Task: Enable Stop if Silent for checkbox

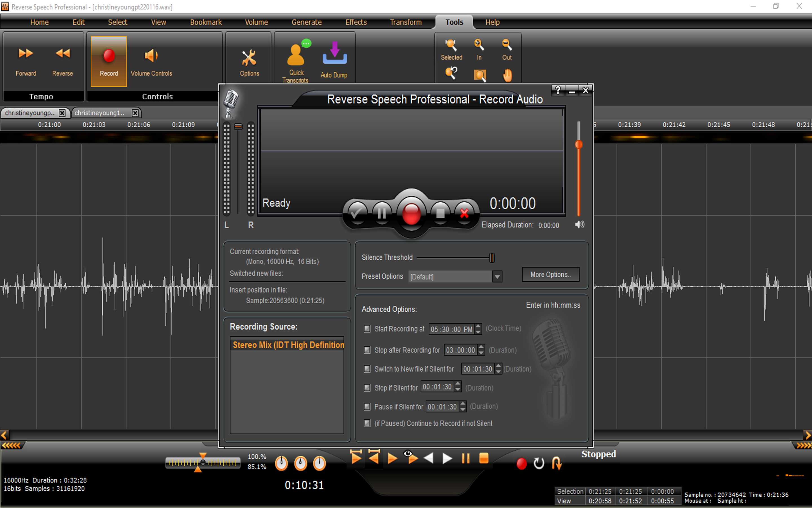Action: pos(367,388)
